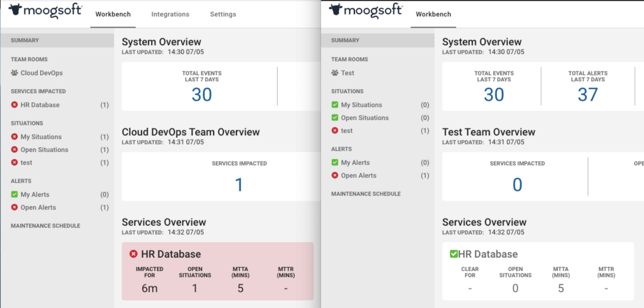The image size is (644, 308).
Task: Click SERVICES IMPACTED header in left sidebar
Action: coord(38,91)
